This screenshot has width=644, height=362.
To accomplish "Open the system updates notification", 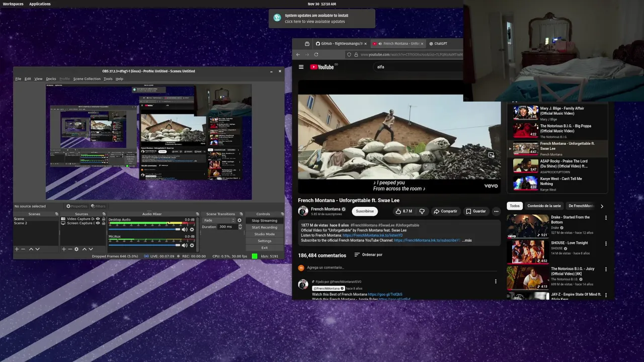I will (321, 19).
